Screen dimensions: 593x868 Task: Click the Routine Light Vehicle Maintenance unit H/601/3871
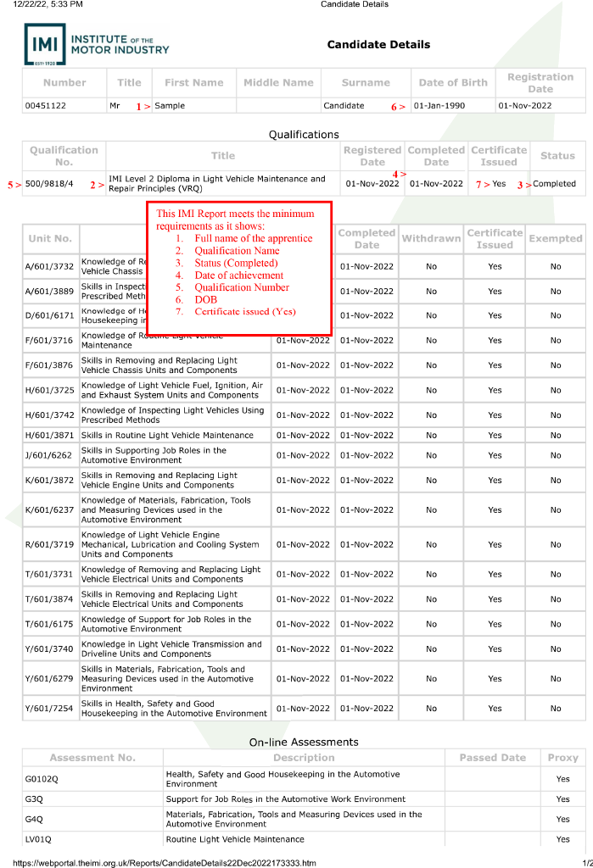click(167, 435)
